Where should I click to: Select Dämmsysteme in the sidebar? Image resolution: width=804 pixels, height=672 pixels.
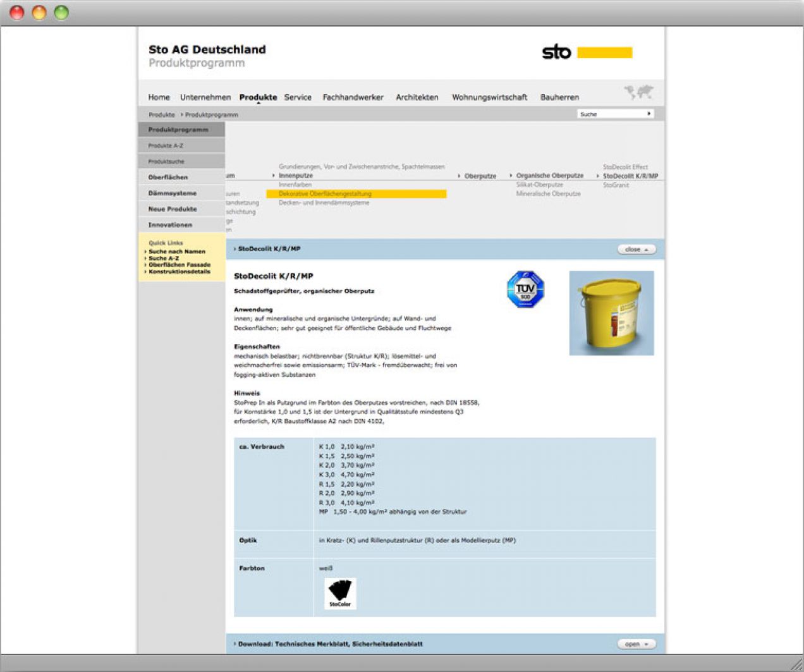coord(173,193)
